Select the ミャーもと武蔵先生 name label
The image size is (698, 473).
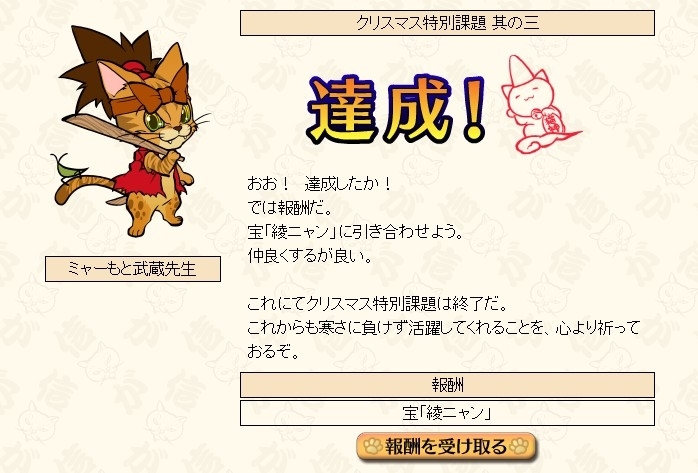pyautogui.click(x=133, y=269)
